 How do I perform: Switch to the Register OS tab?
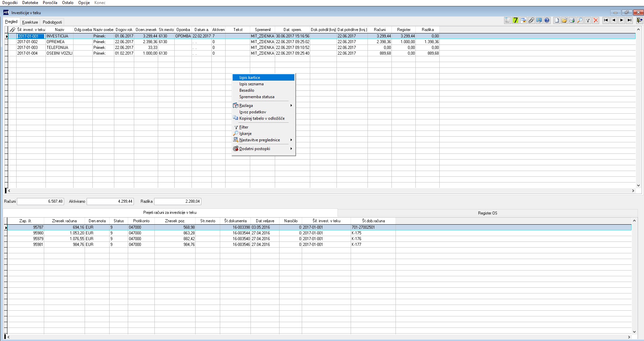point(488,213)
